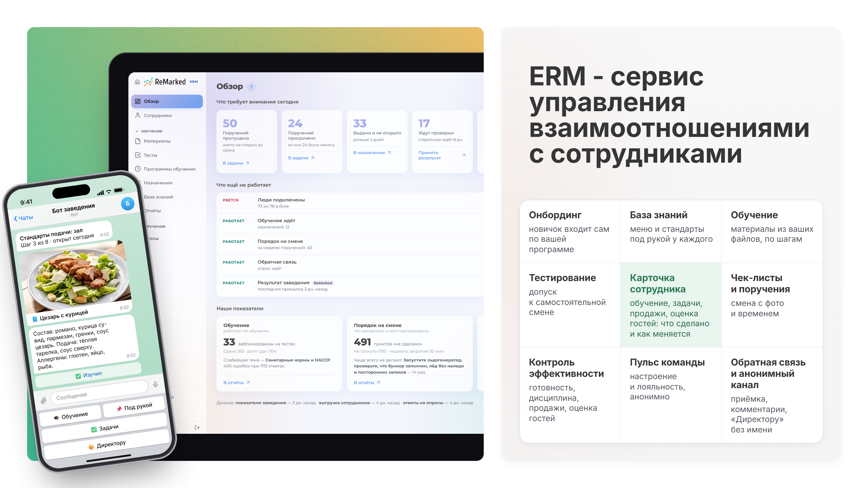This screenshot has width=868, height=488.
Task: Focus the Сообщение input field
Action: click(99, 391)
